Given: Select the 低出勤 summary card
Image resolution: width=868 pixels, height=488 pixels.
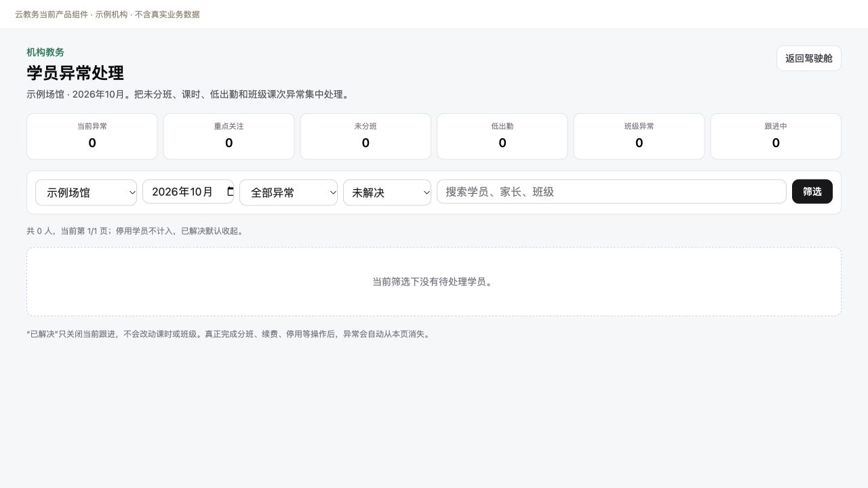Looking at the screenshot, I should tap(502, 136).
